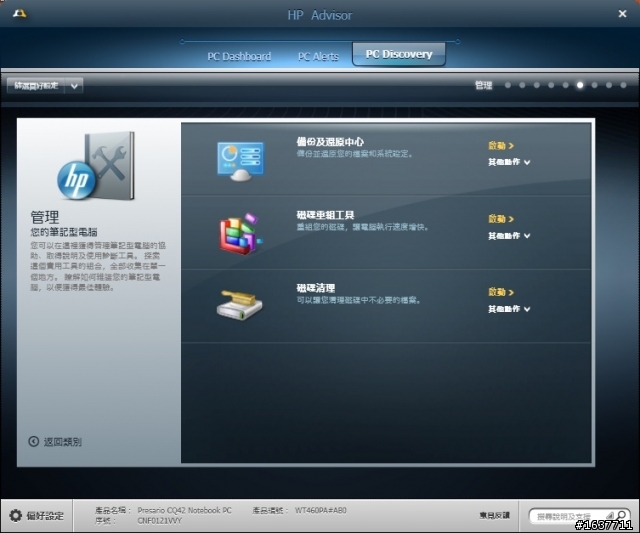Image resolution: width=640 pixels, height=533 pixels.
Task: Select the ninth page indicator dot
Action: coord(623,85)
